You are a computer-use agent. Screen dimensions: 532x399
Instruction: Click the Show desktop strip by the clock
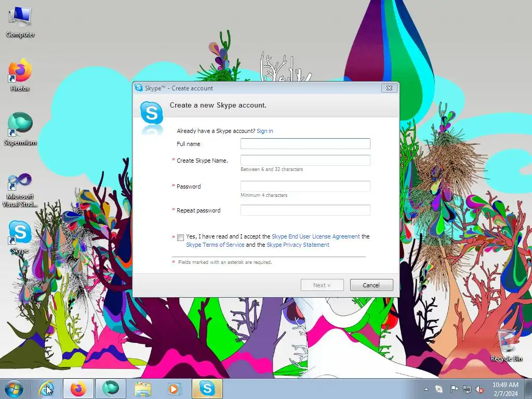click(x=528, y=389)
